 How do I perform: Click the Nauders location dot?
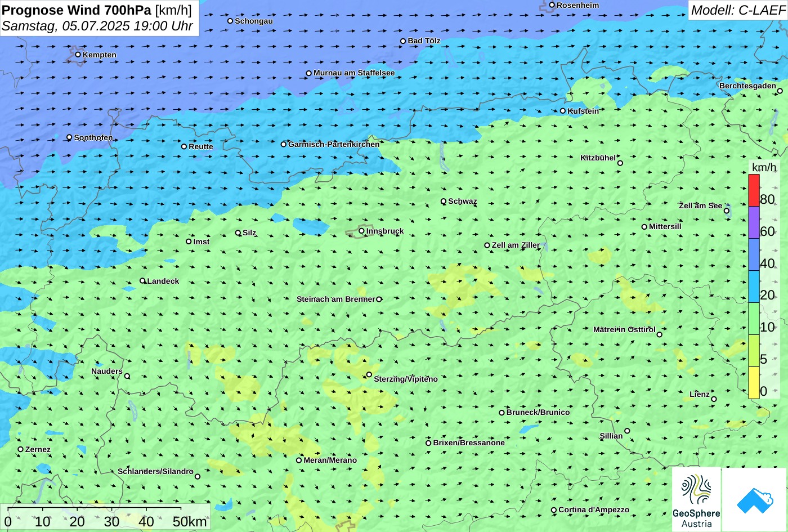[127, 376]
